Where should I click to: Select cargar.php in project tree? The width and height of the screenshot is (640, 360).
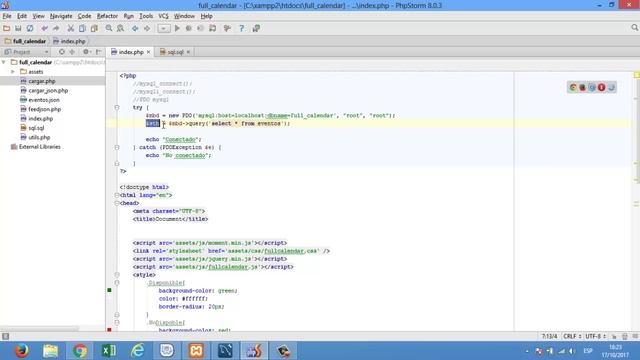(42, 81)
